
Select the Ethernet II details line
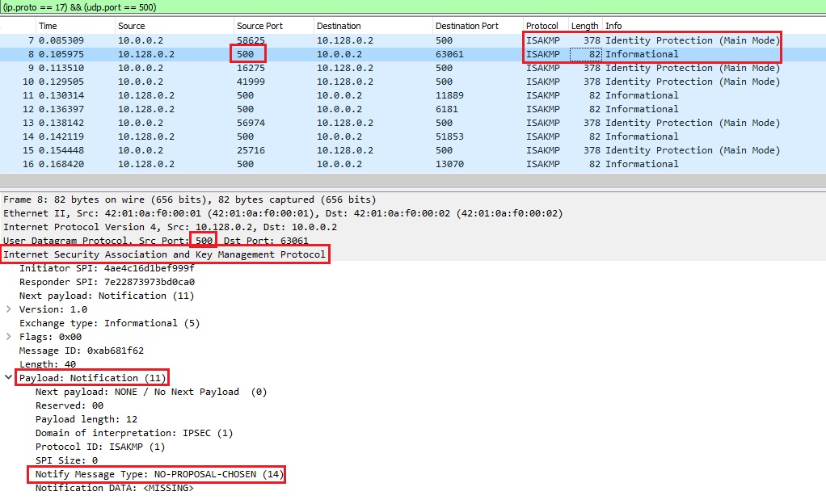pyautogui.click(x=283, y=213)
